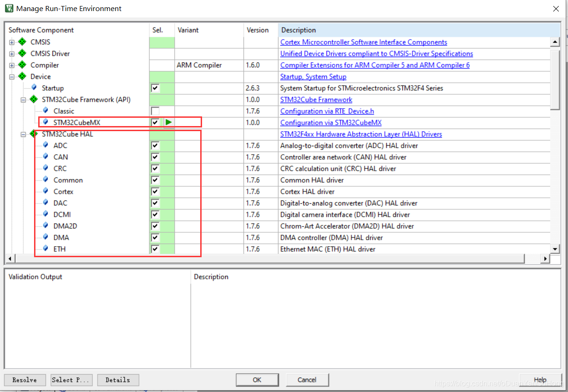Open the ARM Compiler variant cell

tap(209, 65)
